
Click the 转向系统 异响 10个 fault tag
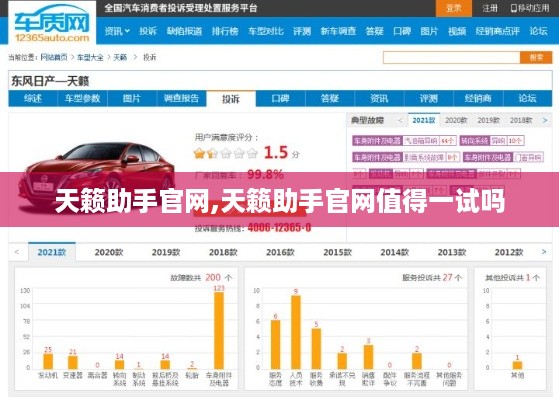[492, 141]
